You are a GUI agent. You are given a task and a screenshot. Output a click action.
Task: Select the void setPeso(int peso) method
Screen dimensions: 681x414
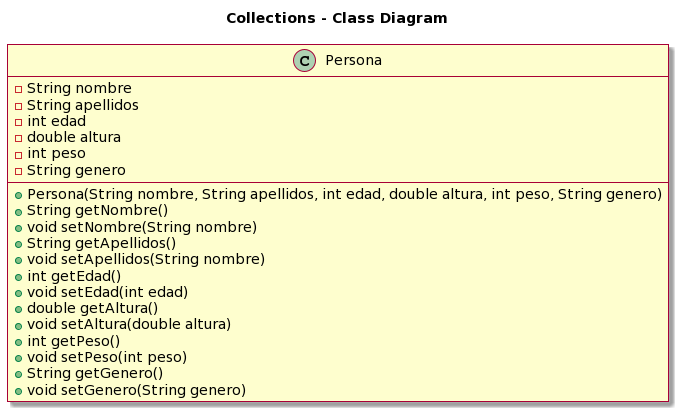pyautogui.click(x=106, y=357)
